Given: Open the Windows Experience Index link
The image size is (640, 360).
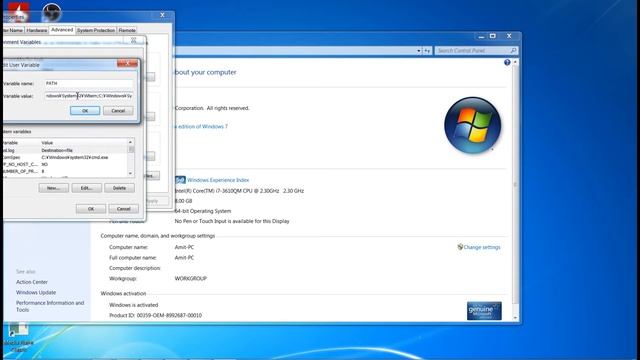Looking at the screenshot, I should pyautogui.click(x=218, y=180).
